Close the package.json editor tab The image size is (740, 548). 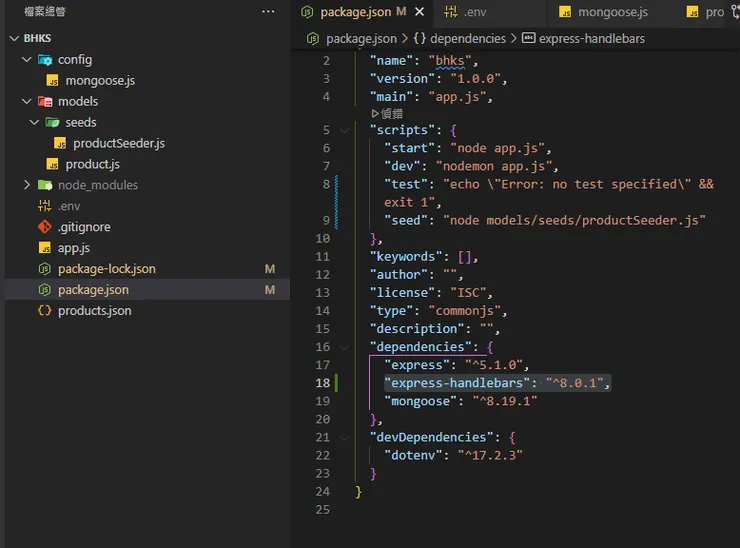[x=420, y=12]
